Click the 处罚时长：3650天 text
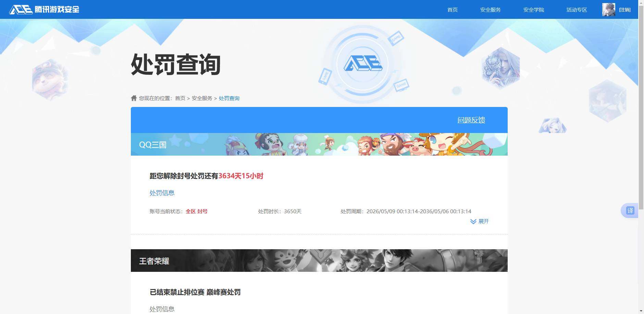 pos(280,212)
